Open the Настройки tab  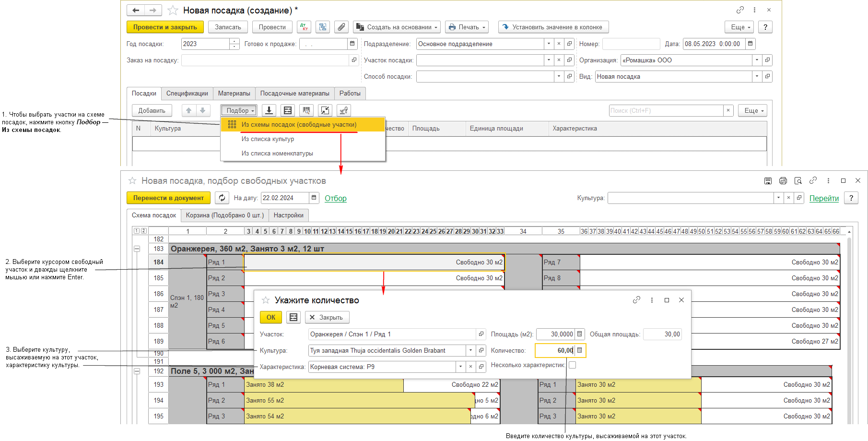pyautogui.click(x=289, y=215)
